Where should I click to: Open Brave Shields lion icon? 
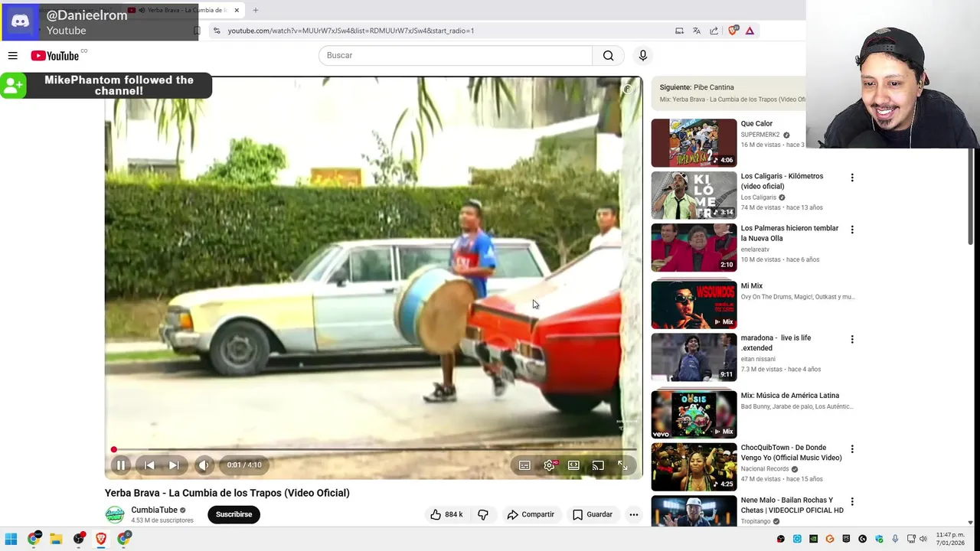pos(733,31)
